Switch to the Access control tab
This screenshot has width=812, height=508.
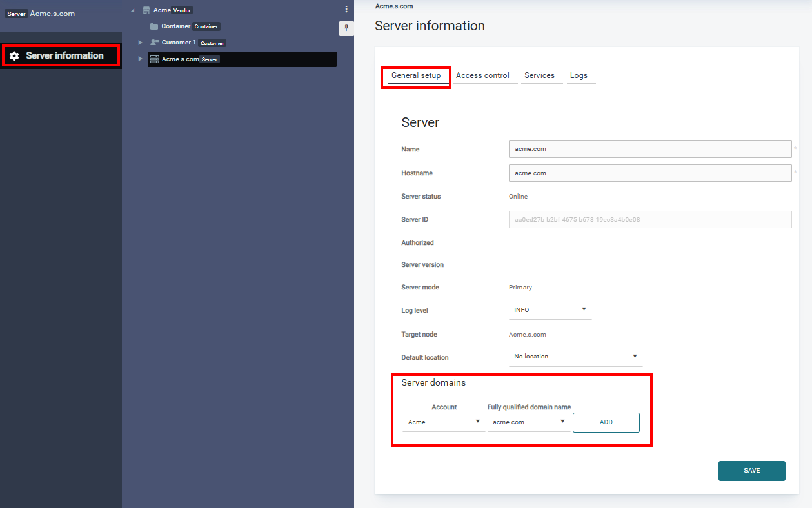click(x=484, y=75)
